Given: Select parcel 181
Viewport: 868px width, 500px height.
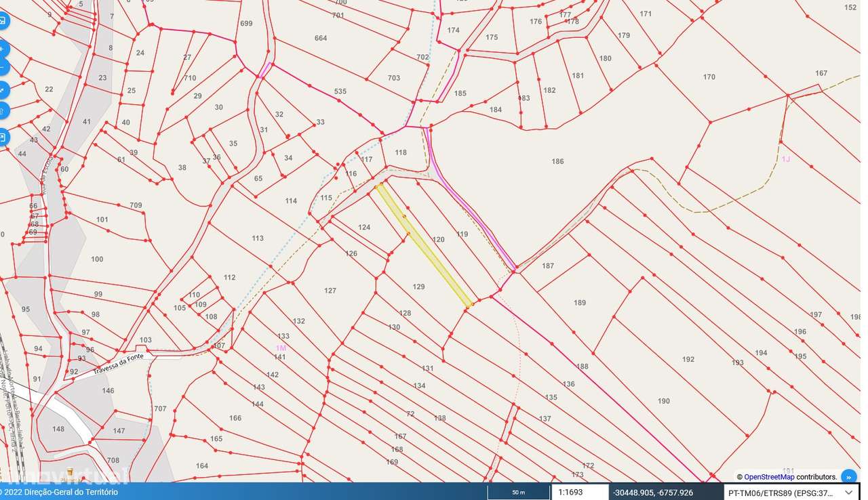Looking at the screenshot, I should click(578, 75).
